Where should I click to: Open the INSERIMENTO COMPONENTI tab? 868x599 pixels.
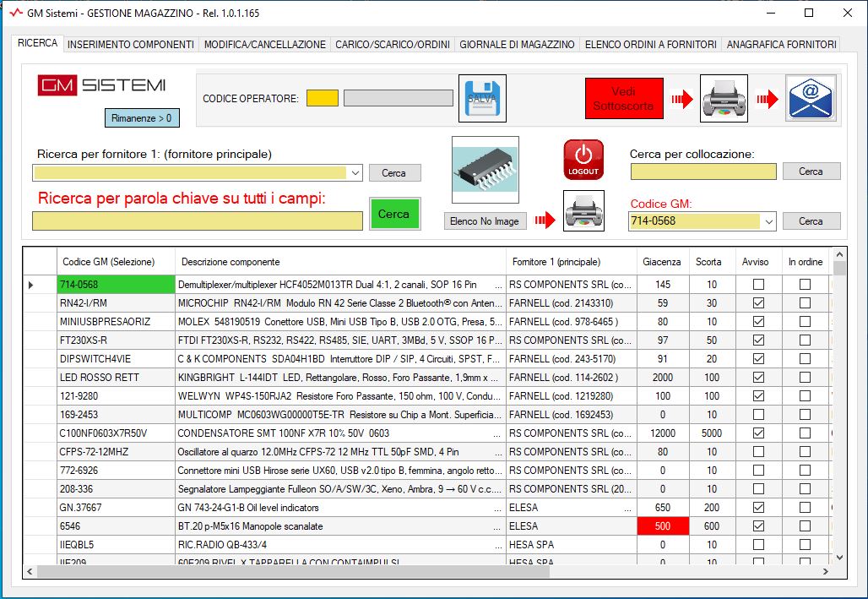[x=131, y=44]
